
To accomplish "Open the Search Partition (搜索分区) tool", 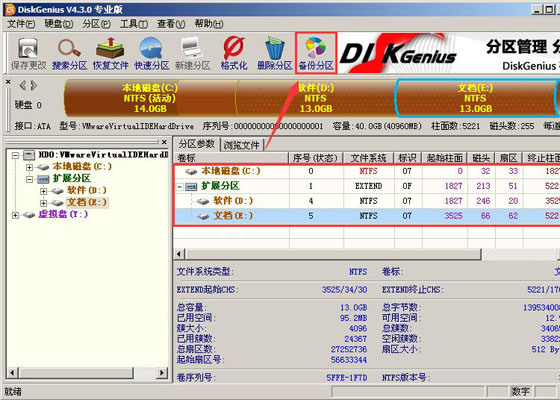I will pyautogui.click(x=70, y=54).
